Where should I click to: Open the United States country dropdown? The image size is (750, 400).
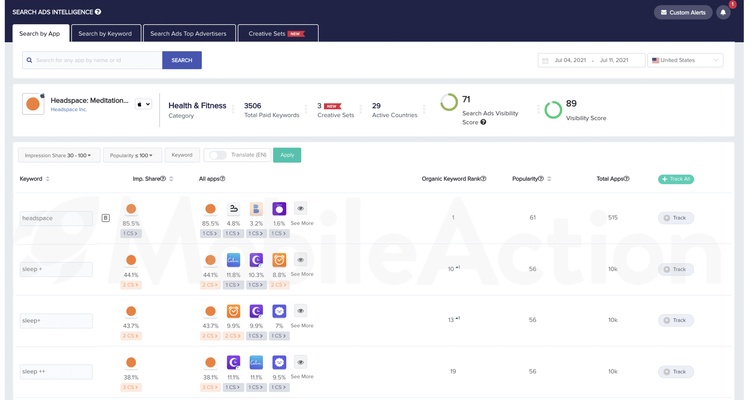[685, 60]
